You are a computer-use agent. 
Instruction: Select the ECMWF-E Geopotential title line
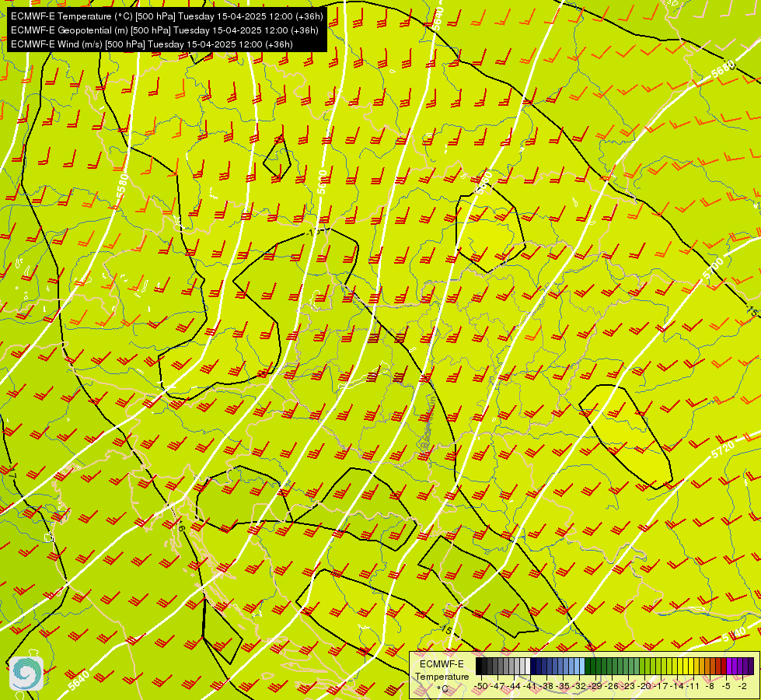(165, 30)
